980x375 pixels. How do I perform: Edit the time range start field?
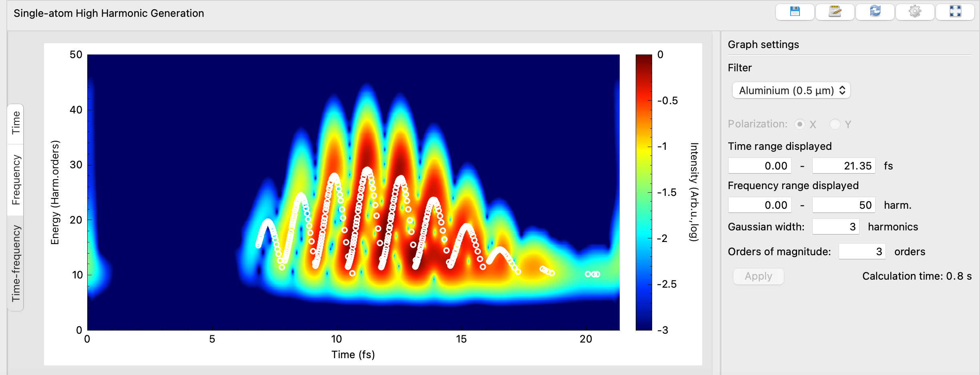(x=759, y=165)
